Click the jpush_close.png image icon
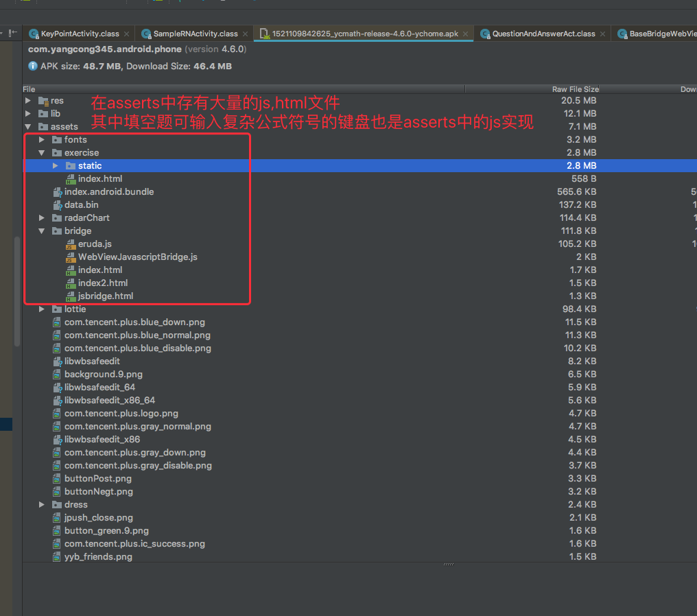Viewport: 697px width, 616px height. [57, 518]
